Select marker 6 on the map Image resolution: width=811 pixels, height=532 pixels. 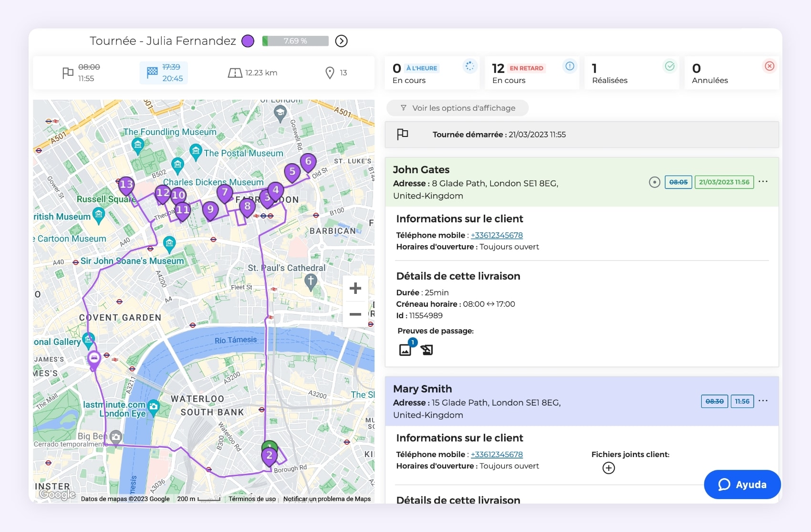coord(308,162)
